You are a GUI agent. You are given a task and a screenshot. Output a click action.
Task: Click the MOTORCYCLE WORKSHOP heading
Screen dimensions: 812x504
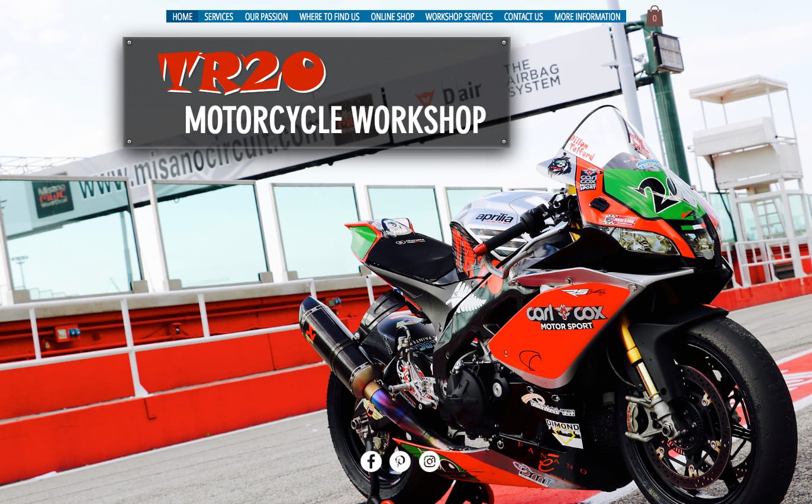tap(334, 120)
